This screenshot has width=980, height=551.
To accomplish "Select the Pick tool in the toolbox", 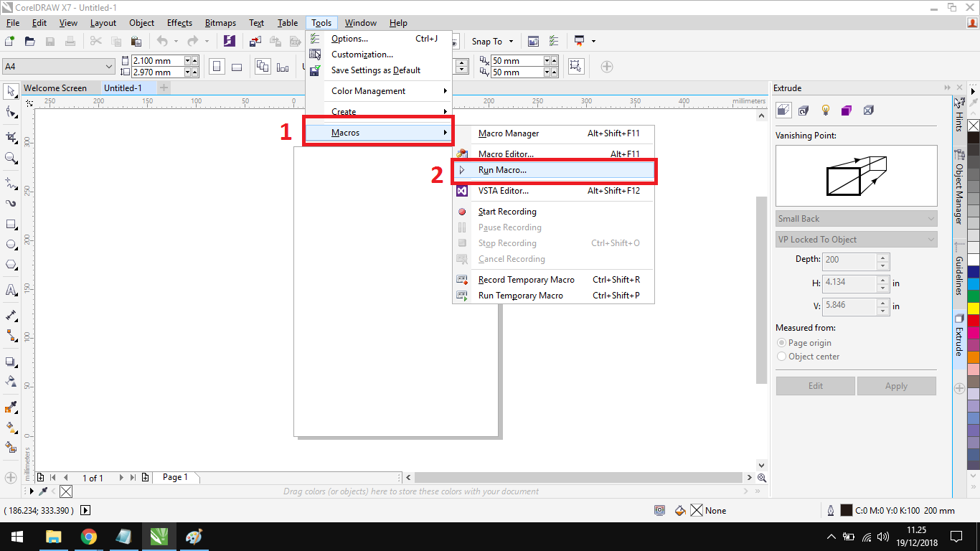I will coord(11,91).
